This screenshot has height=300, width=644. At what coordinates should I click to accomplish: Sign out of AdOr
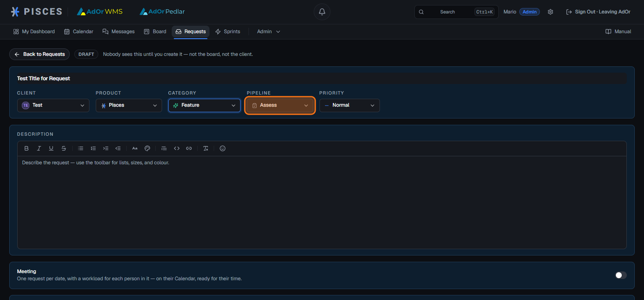pos(598,12)
